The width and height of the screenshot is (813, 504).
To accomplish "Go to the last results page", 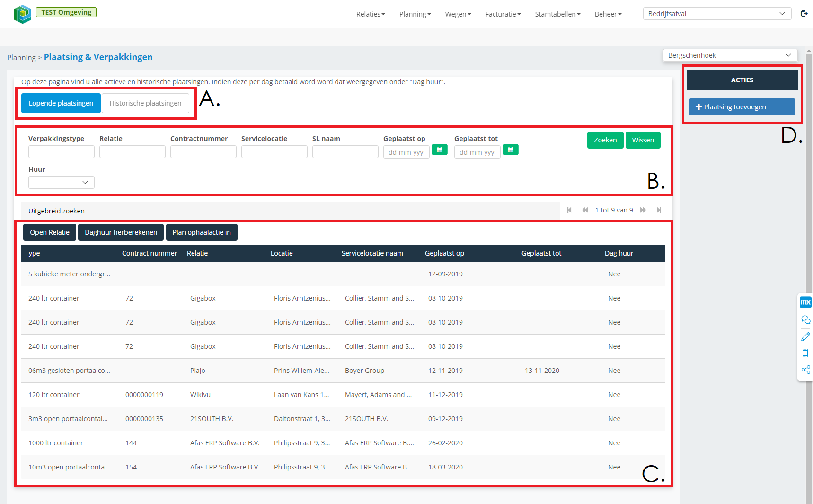I will pos(659,210).
